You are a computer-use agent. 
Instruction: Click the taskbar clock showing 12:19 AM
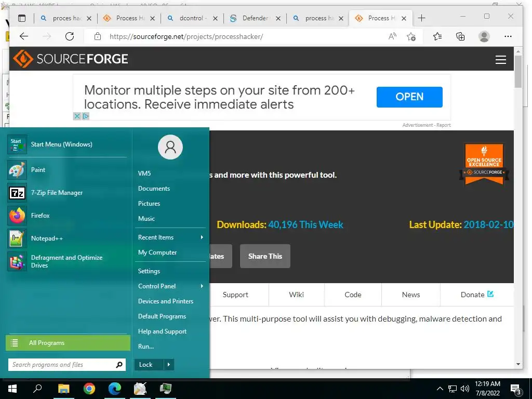487,389
